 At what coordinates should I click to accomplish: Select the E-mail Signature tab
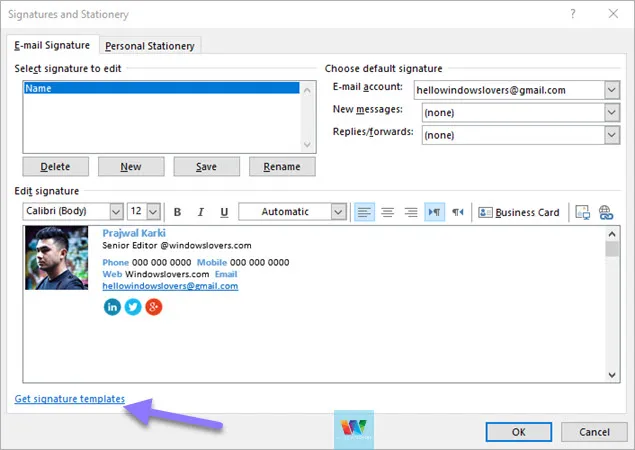(x=52, y=45)
